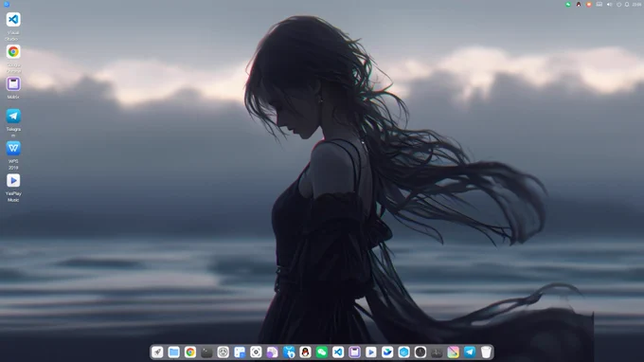
Task: Open the purple document app in dock
Action: click(273, 353)
